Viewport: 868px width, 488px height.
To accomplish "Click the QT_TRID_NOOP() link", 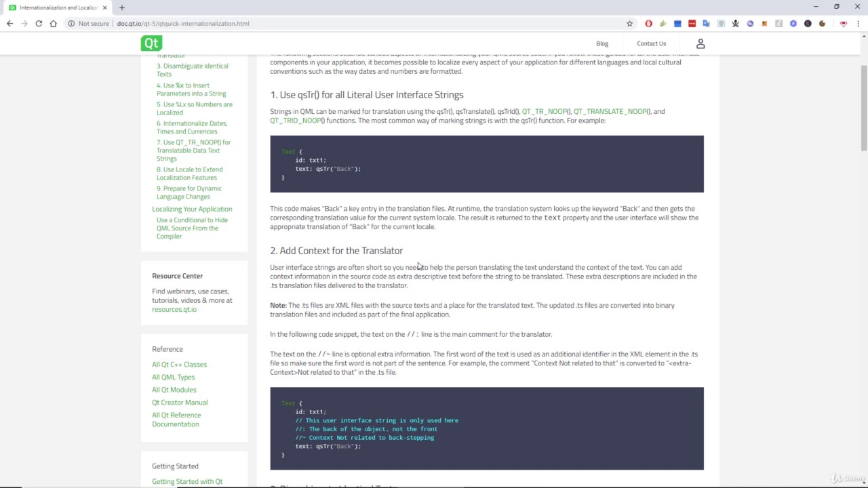I will 297,121.
